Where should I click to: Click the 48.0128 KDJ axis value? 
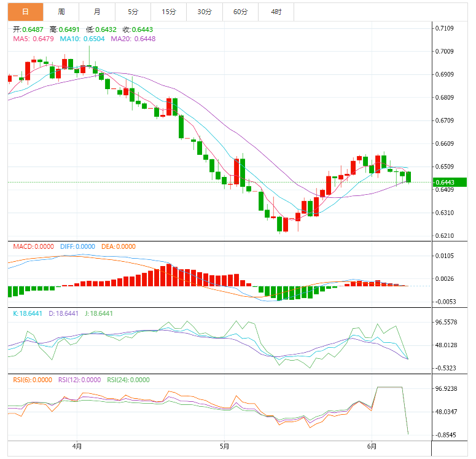pyautogui.click(x=446, y=345)
